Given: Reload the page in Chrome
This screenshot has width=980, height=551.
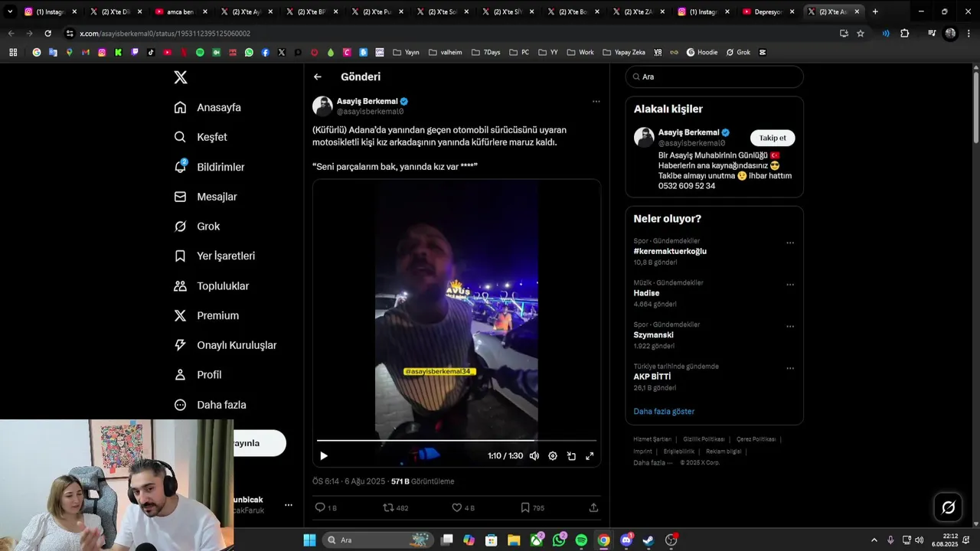Looking at the screenshot, I should click(47, 34).
